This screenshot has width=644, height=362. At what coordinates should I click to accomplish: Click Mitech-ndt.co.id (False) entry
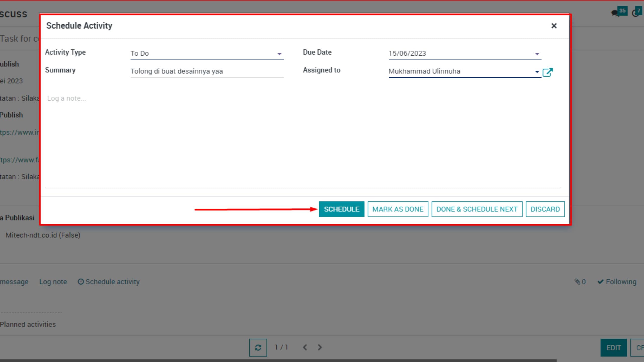point(43,235)
